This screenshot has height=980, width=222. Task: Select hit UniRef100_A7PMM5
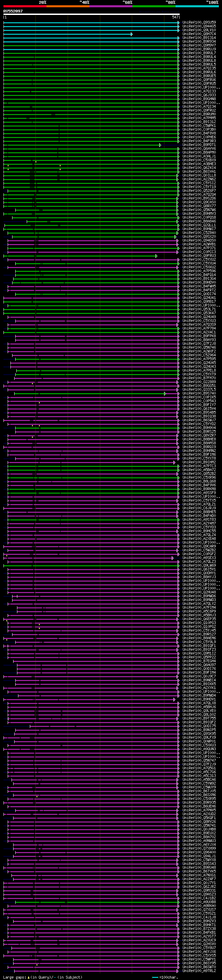199,118
